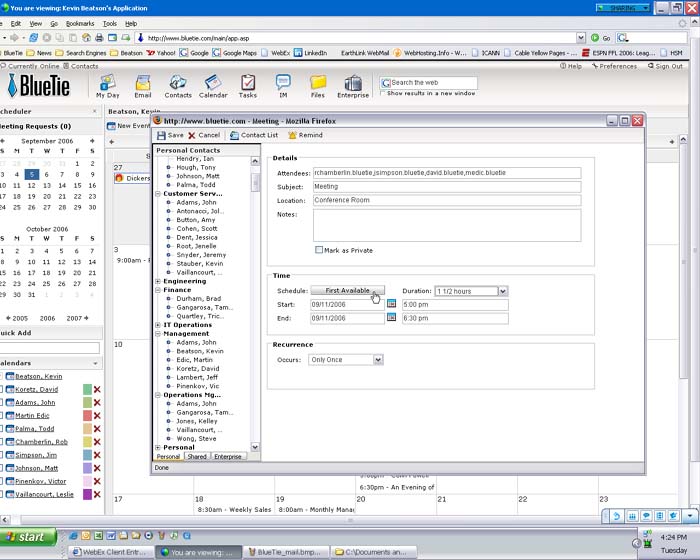Open the My Day icon
700x560 pixels.
[108, 86]
